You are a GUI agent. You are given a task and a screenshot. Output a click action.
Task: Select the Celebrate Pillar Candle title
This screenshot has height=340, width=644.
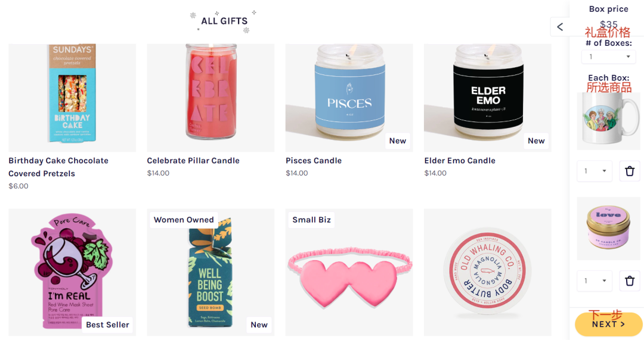[193, 160]
